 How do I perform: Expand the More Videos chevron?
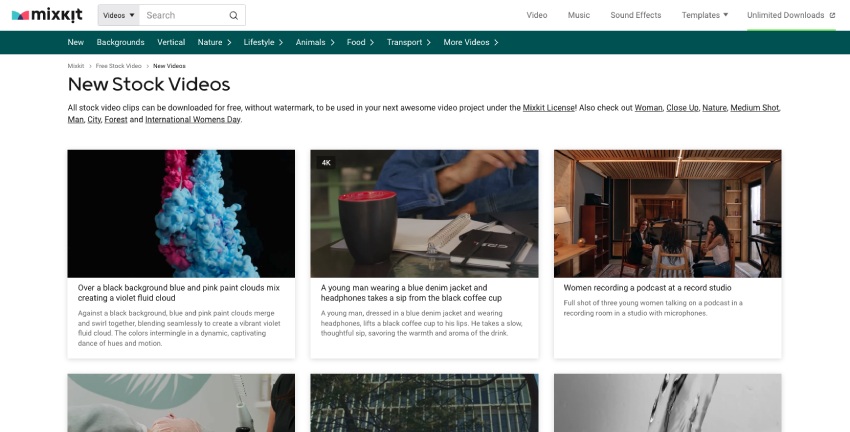coord(496,42)
